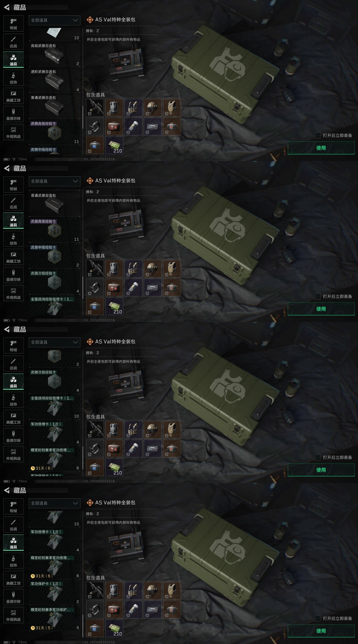Select 高级武器自选包 in the item list
Screen dimensions: 358x644
[55, 55]
